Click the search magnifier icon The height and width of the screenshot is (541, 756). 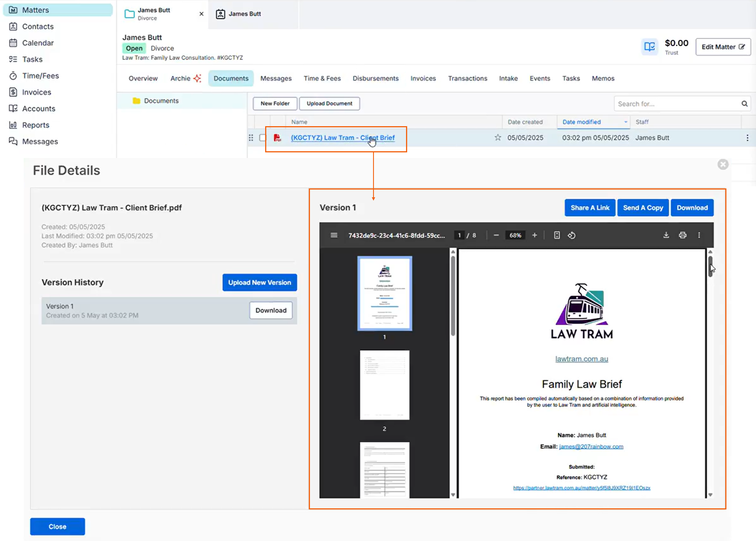pos(744,104)
